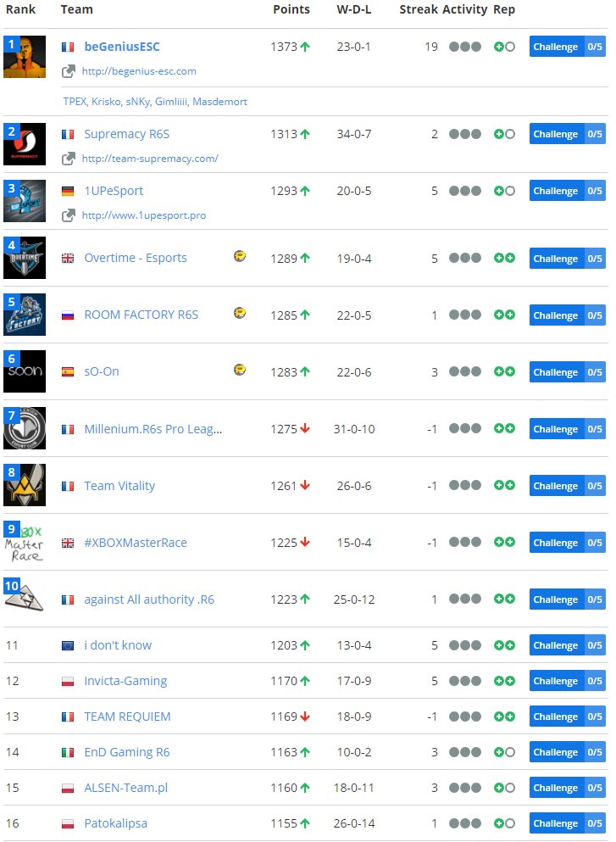Click the Polish flag beside Invicta-Gaming
Screen dimensions: 616x842
(x=68, y=682)
